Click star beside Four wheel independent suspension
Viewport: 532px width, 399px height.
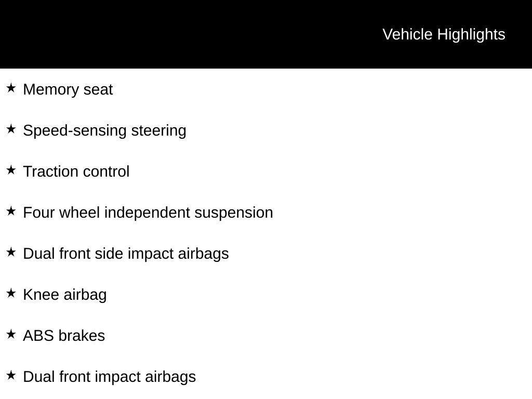11,211
